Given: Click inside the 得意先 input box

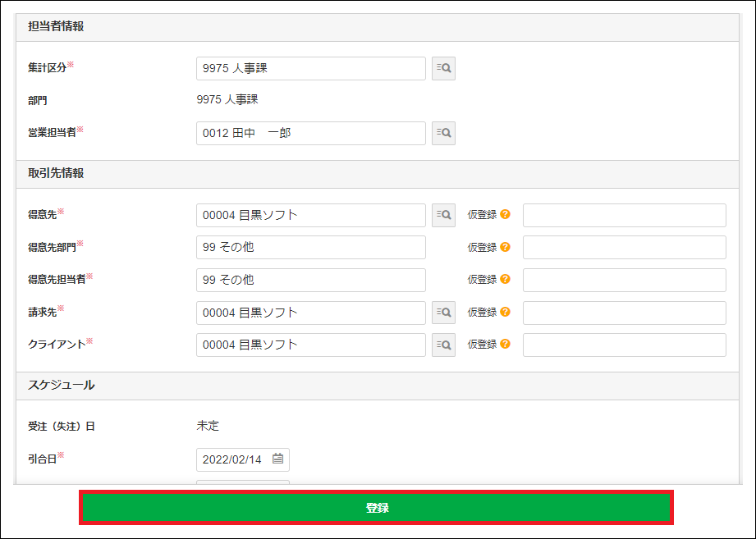Looking at the screenshot, I should (x=309, y=215).
